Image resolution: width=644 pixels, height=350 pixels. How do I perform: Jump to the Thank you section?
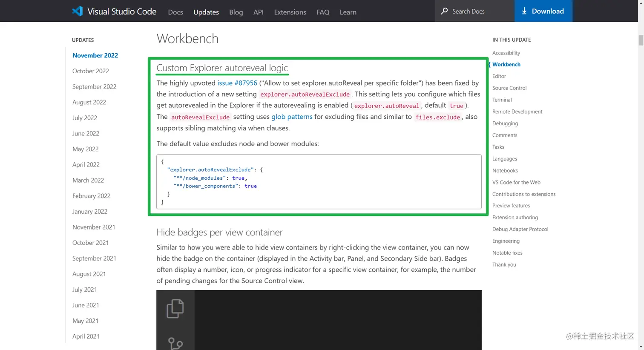tap(504, 264)
